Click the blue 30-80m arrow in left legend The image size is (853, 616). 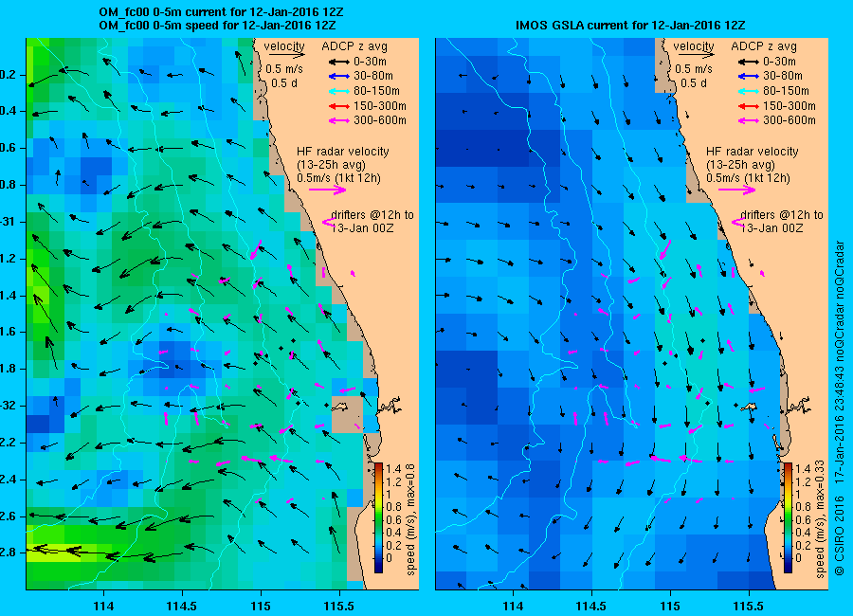coord(339,77)
